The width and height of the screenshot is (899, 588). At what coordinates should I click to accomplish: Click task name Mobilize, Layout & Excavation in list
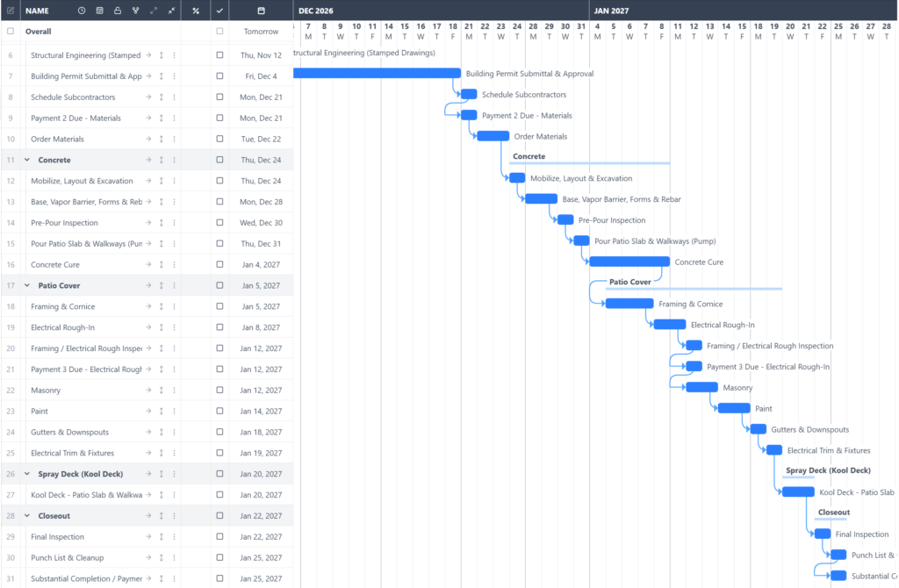[82, 181]
